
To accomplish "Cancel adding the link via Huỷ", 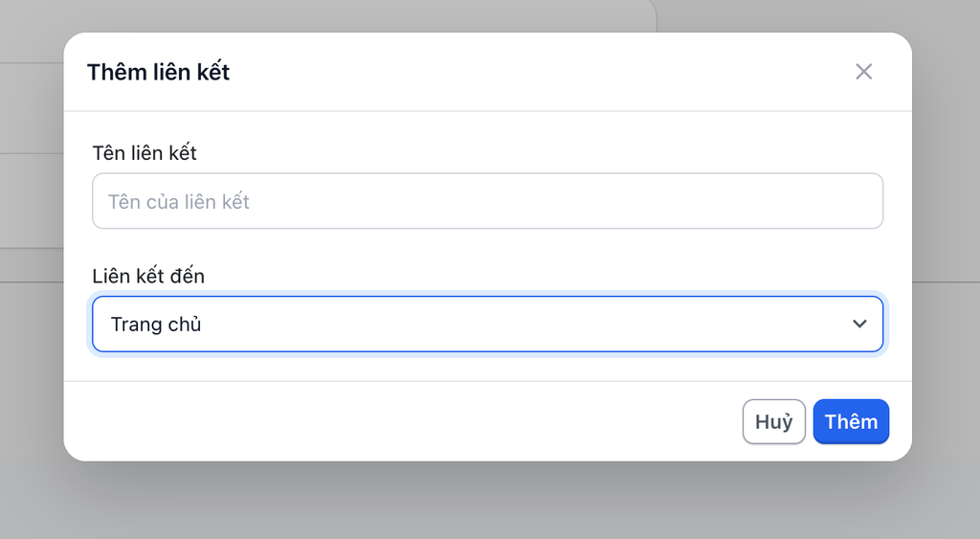I will (773, 422).
